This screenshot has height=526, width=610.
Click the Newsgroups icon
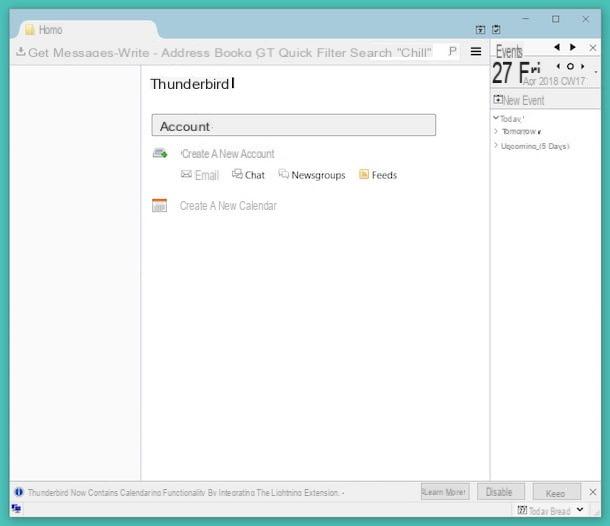284,174
